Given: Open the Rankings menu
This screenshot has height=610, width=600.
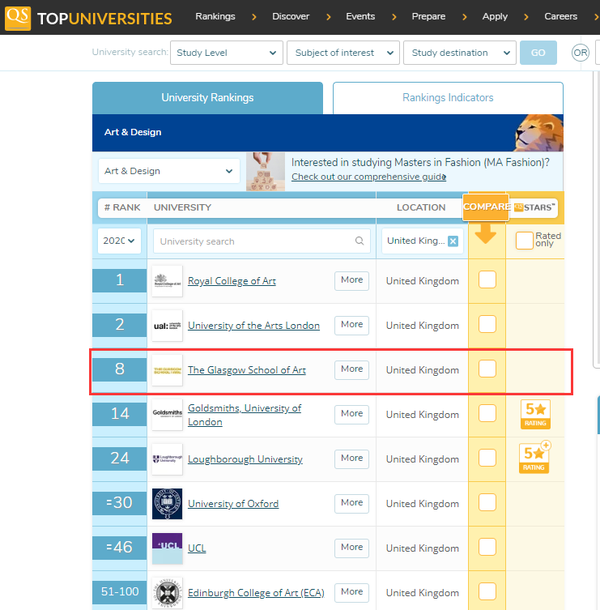Looking at the screenshot, I should tap(215, 16).
